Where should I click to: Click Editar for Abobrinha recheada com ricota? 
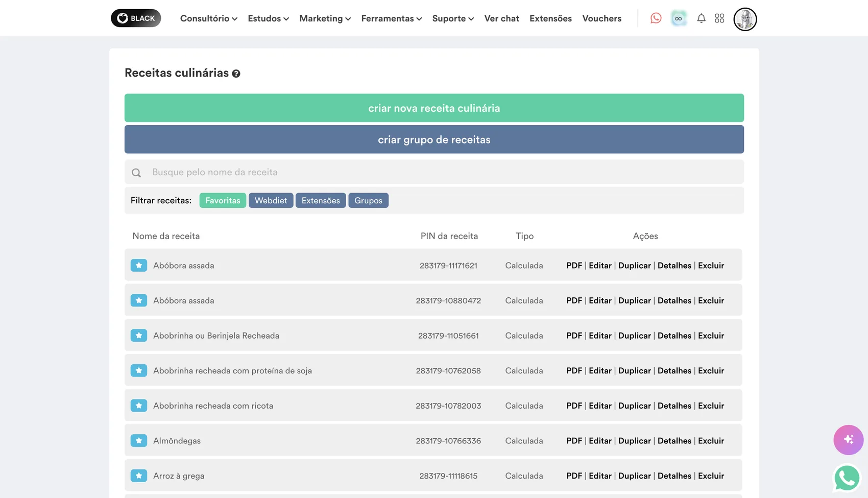[x=600, y=406]
